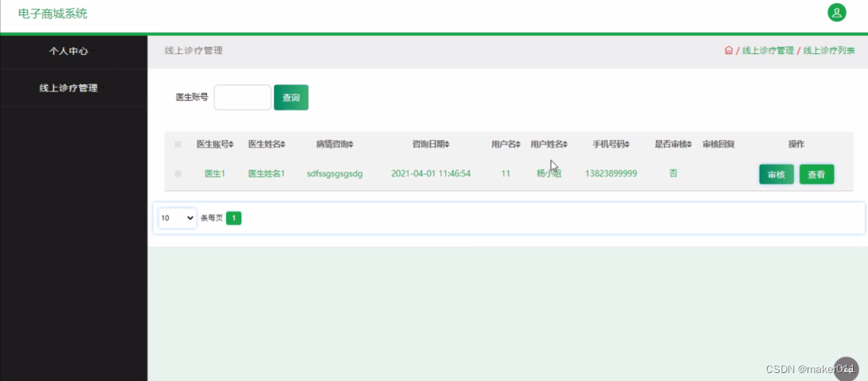Click the date 2021-04-01 11:46:54
Image resolution: width=868 pixels, height=381 pixels.
431,173
